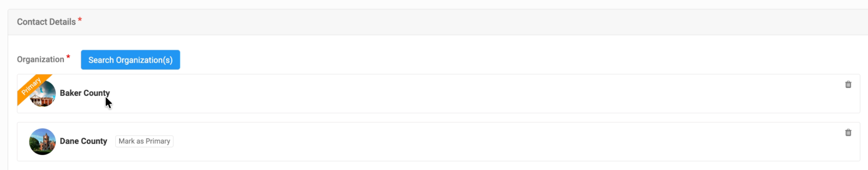Click the word "Dane" in Dane County

pyautogui.click(x=69, y=141)
